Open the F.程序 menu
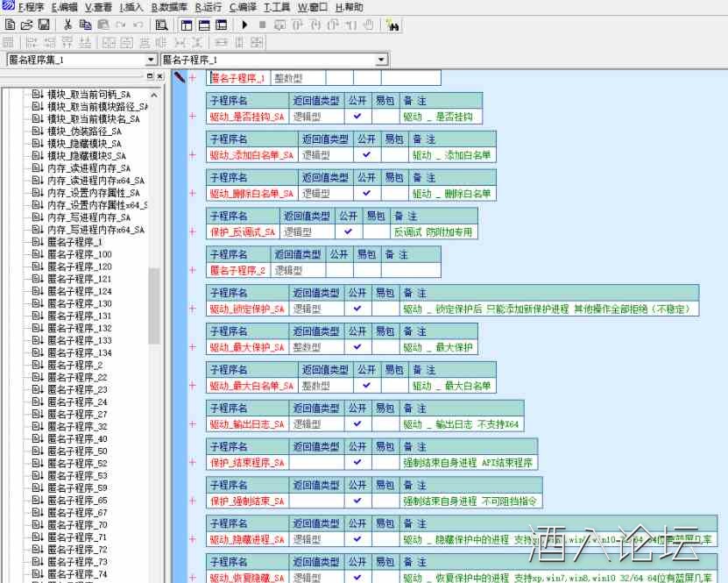The width and height of the screenshot is (728, 583). pos(25,7)
